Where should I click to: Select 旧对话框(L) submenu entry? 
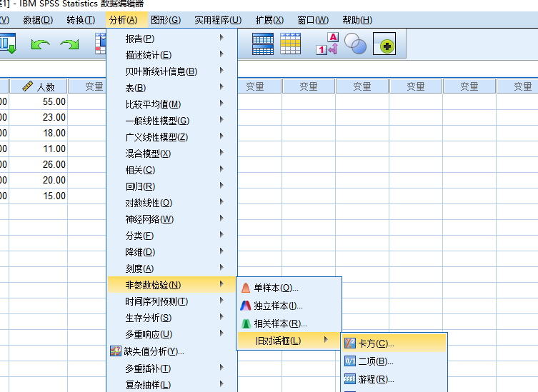click(289, 341)
